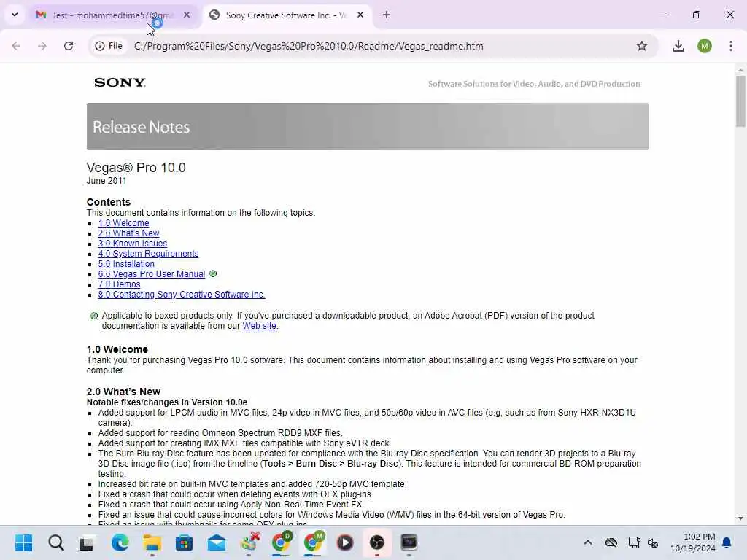The image size is (747, 560).
Task: Open Task View in the taskbar
Action: coord(87,542)
